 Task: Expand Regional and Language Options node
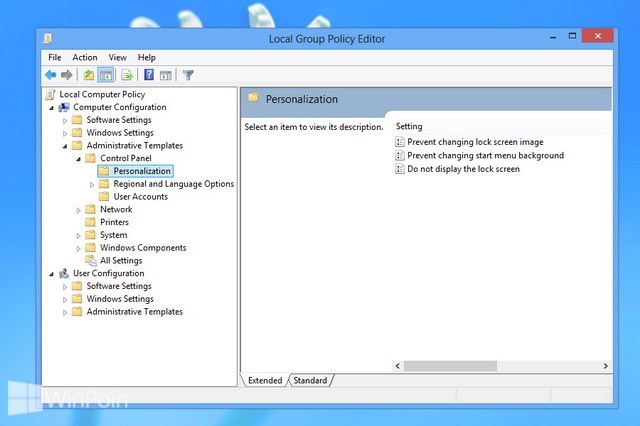[92, 185]
